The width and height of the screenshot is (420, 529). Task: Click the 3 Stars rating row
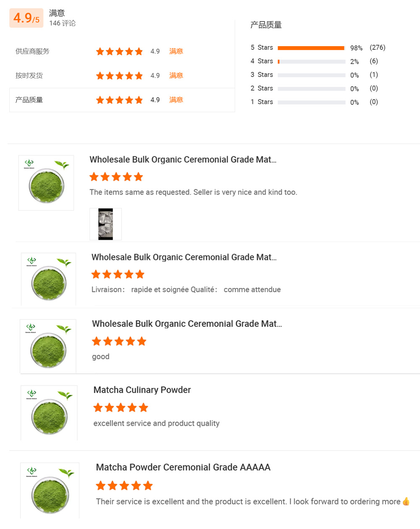(x=314, y=75)
